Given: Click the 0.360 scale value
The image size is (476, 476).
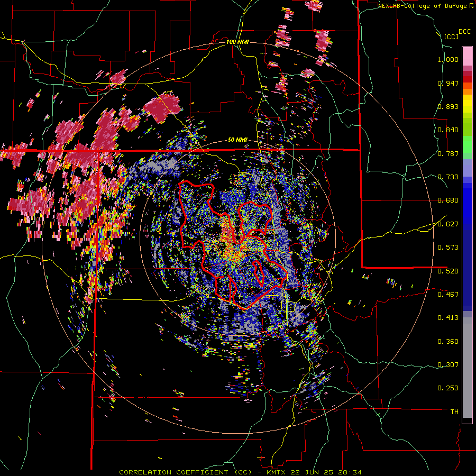Looking at the screenshot, I should tap(448, 342).
